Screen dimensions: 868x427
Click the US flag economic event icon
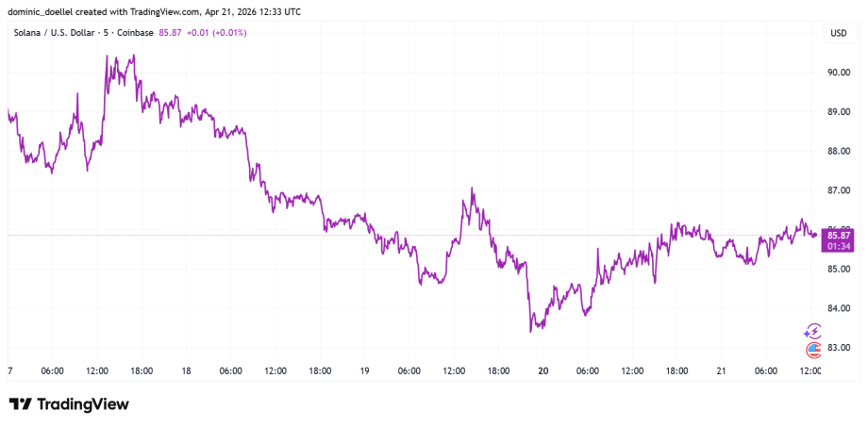[813, 350]
